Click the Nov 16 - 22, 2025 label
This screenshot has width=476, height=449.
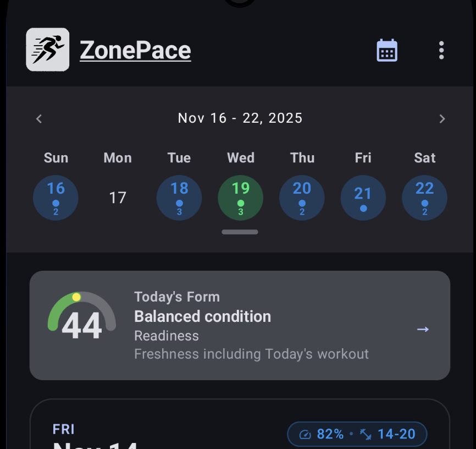tap(240, 118)
